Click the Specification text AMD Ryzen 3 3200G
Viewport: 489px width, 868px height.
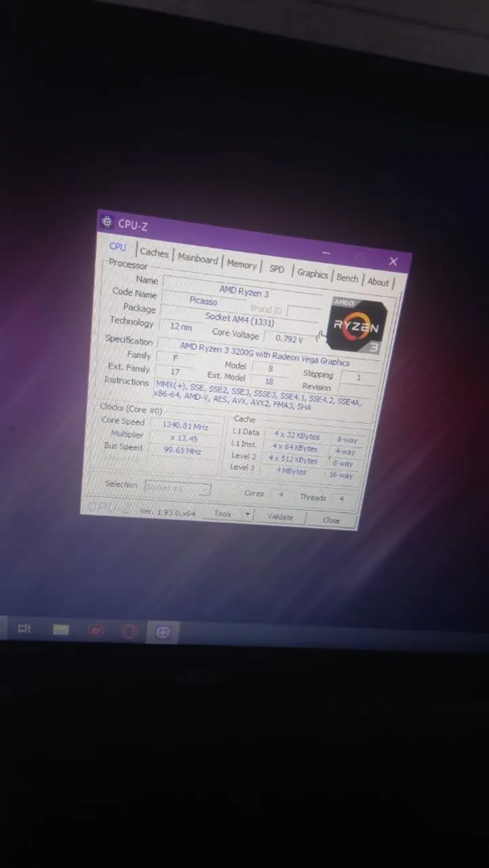tap(265, 354)
